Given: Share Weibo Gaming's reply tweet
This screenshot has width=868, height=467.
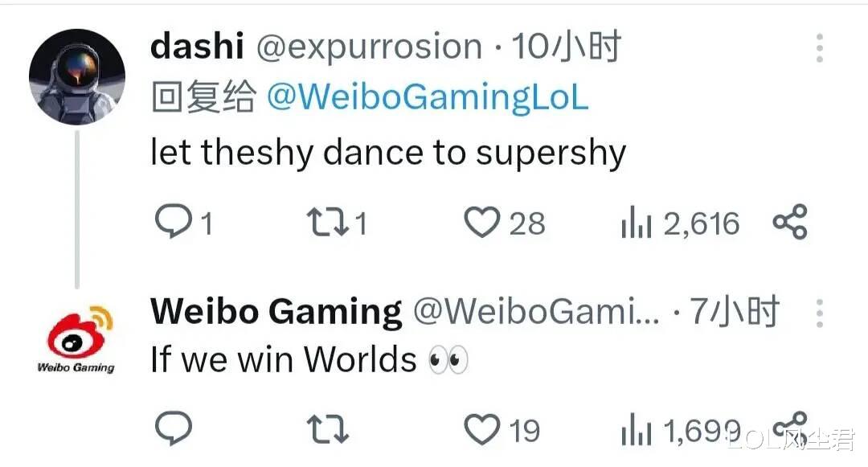Looking at the screenshot, I should click(790, 428).
